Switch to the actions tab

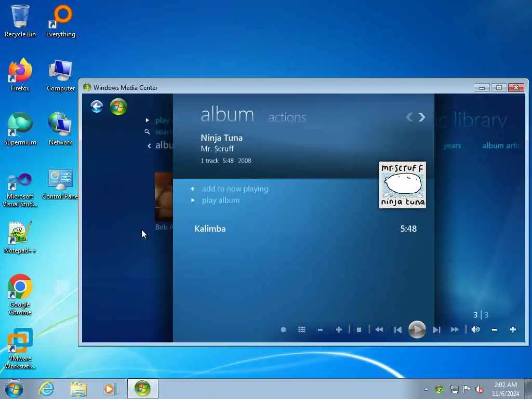point(287,117)
